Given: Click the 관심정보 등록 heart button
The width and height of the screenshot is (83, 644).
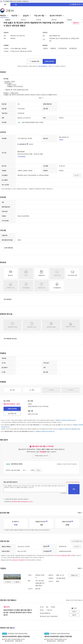Looking at the screenshot, I should (34, 61).
